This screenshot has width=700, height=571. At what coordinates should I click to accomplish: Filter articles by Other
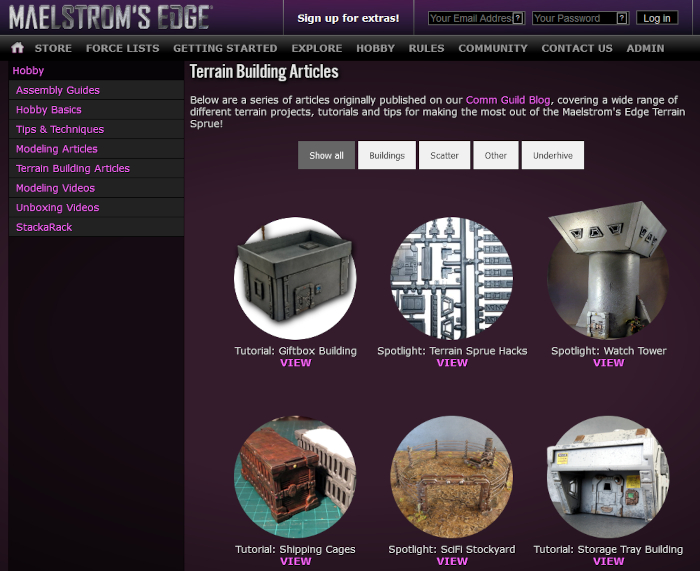(x=496, y=155)
